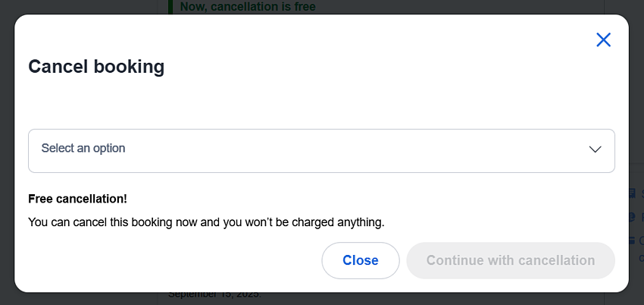The width and height of the screenshot is (644, 305).
Task: Click the chevron arrow in the reason selector
Action: (x=595, y=149)
